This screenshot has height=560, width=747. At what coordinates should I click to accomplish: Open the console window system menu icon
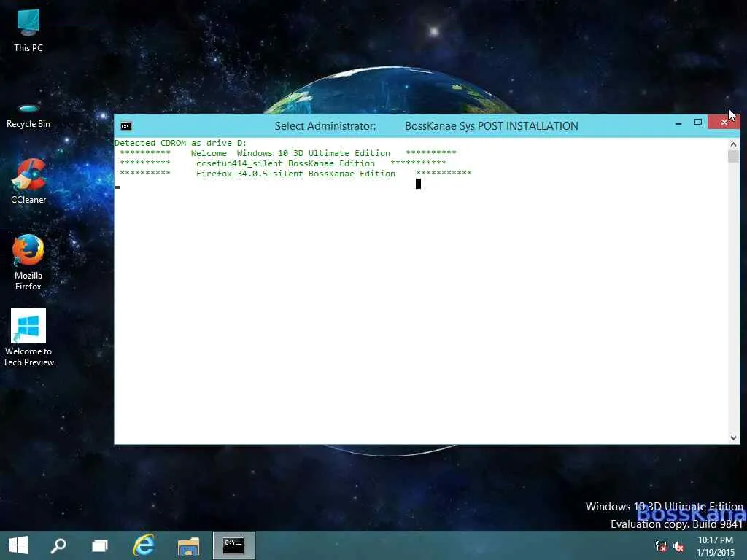coord(126,126)
